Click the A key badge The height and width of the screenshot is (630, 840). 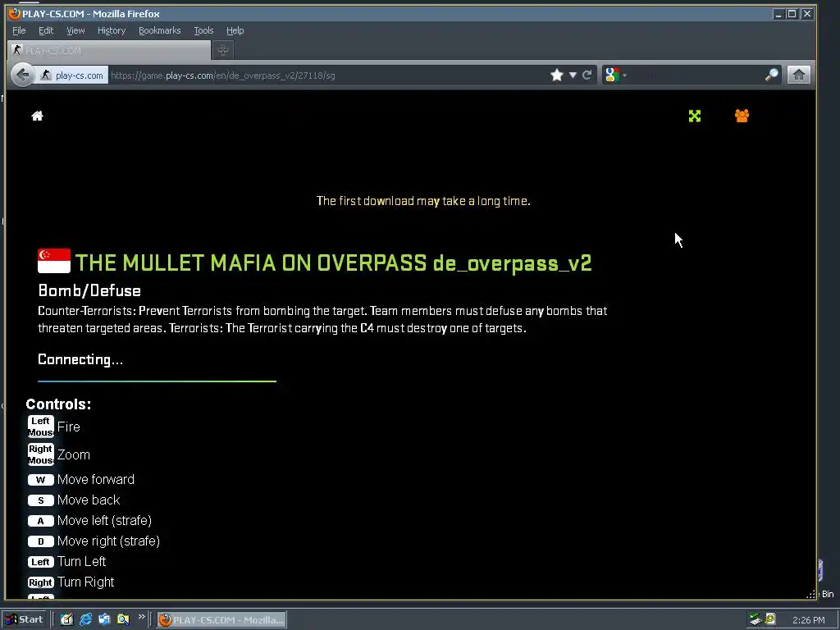(41, 521)
